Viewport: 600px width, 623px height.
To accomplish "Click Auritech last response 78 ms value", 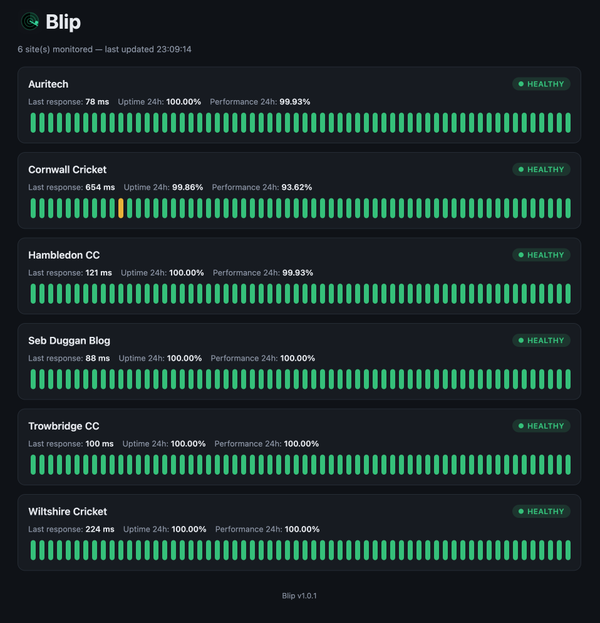I will (x=97, y=102).
